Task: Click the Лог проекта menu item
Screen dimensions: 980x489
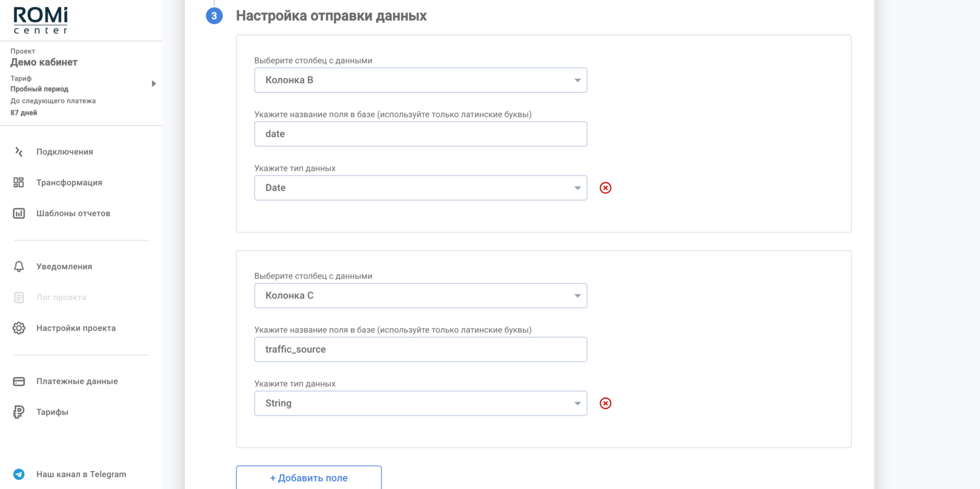Action: click(61, 297)
